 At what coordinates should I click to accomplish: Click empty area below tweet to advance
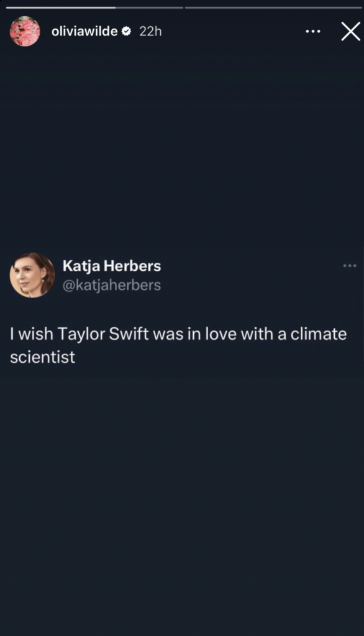(182, 499)
